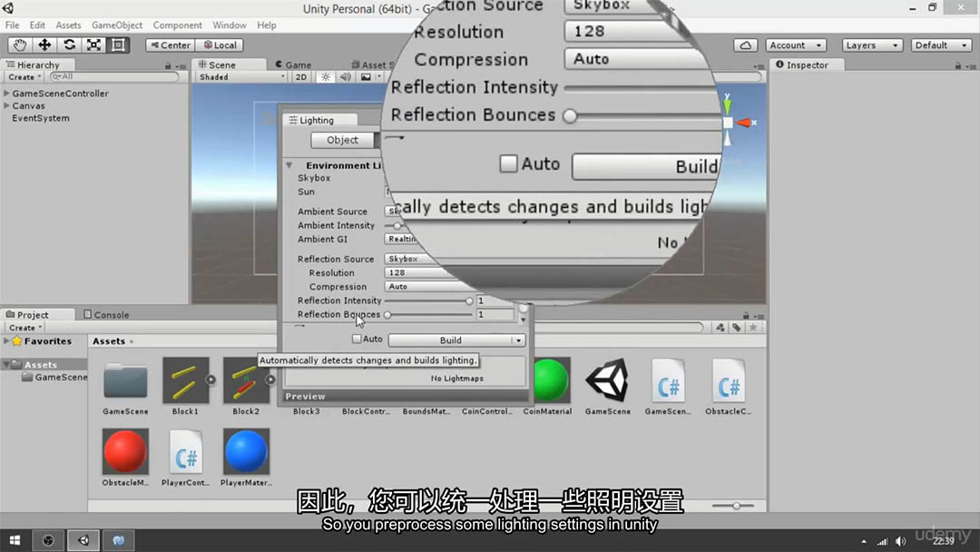Expand Canvas in Hierarchy
Screen dimensions: 980x552
click(x=7, y=105)
